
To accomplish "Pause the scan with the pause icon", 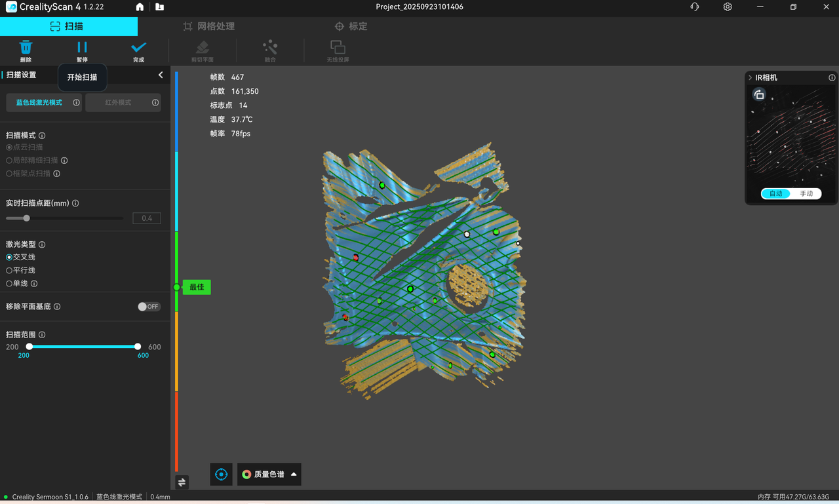I will pos(82,48).
